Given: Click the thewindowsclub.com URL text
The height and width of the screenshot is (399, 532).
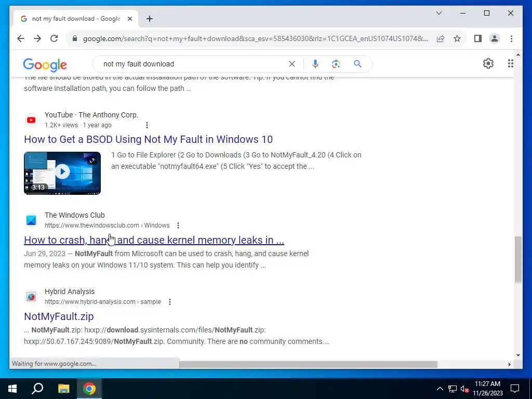Looking at the screenshot, I should (107, 225).
